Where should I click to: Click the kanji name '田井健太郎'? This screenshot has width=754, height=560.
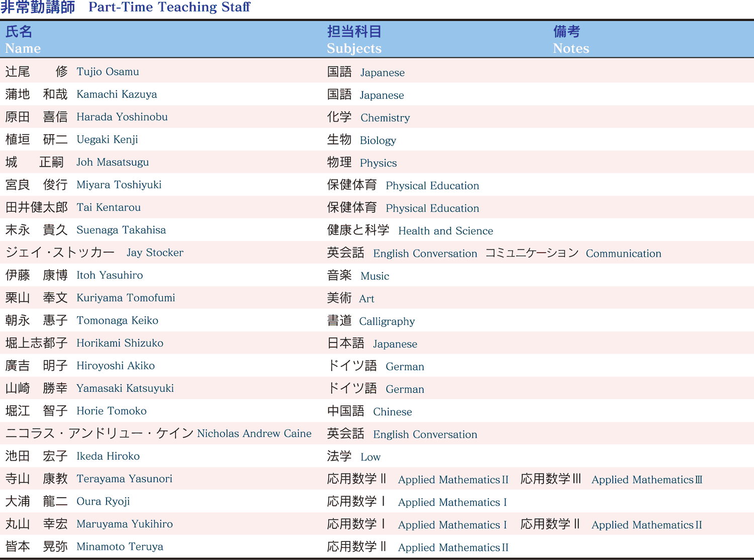pos(36,207)
